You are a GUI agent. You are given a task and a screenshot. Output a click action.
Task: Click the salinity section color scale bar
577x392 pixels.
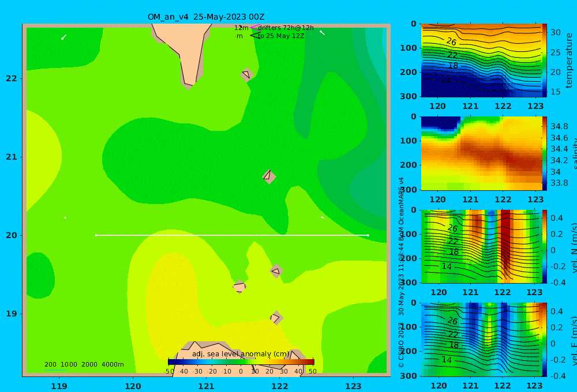pyautogui.click(x=544, y=153)
